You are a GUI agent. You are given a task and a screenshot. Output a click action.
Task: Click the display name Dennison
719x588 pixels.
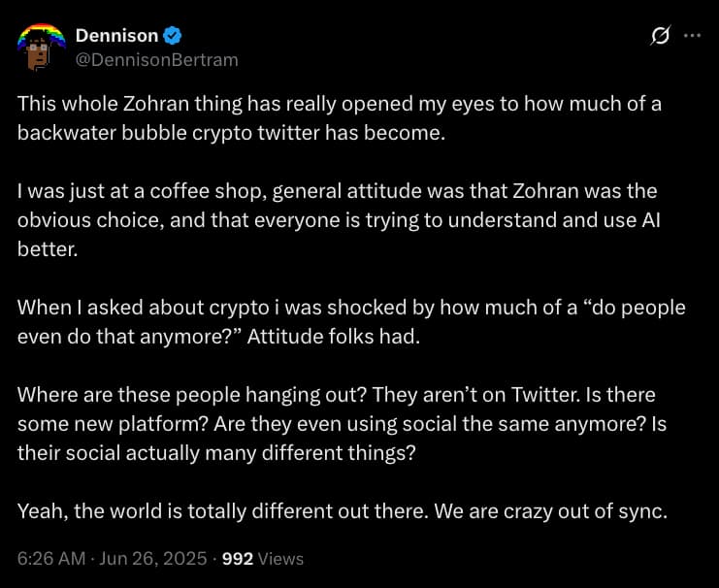tap(116, 36)
